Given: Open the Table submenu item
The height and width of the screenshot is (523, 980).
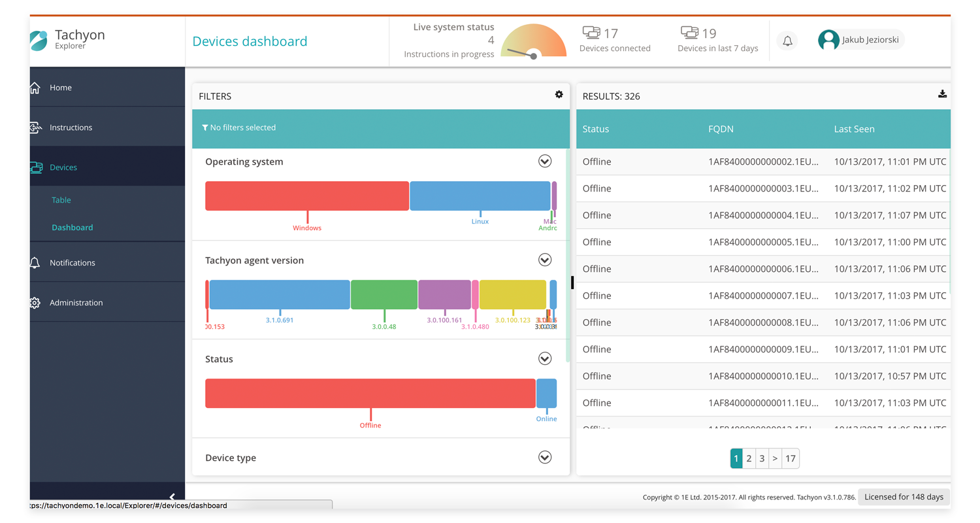Looking at the screenshot, I should tap(61, 200).
